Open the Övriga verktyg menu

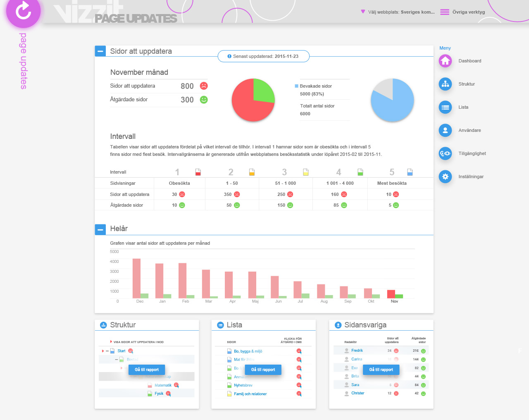[x=462, y=12]
